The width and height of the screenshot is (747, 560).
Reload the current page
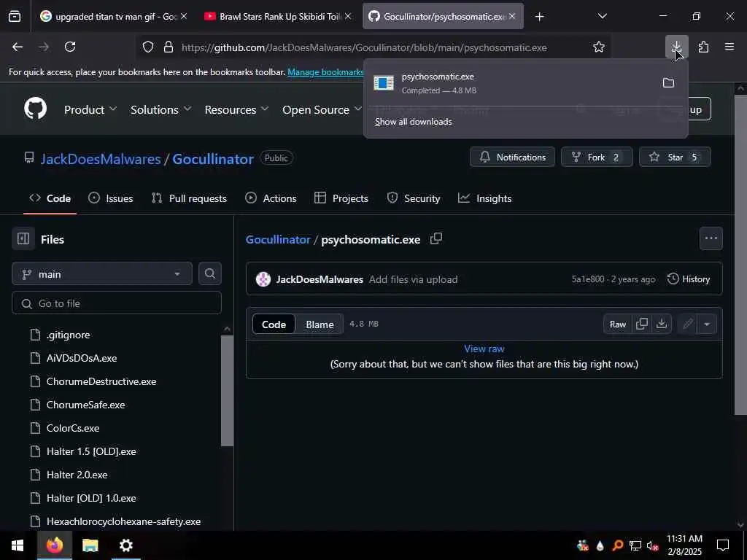click(70, 47)
